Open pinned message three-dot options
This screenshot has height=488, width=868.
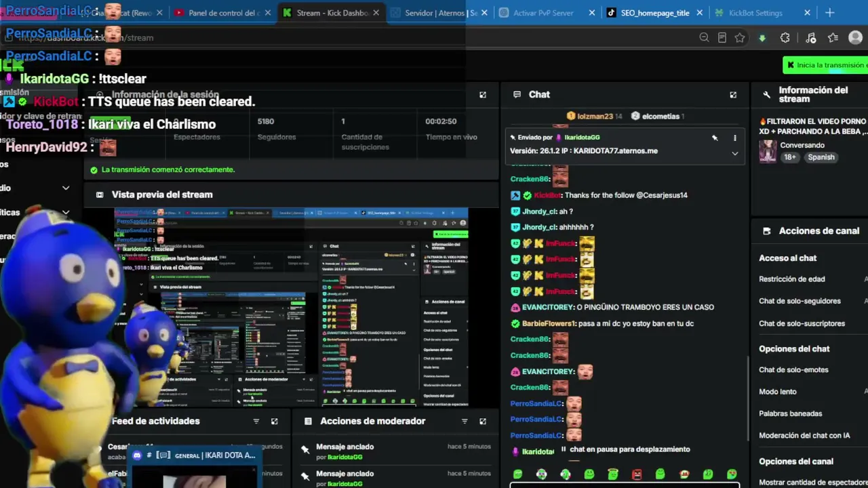click(x=734, y=138)
